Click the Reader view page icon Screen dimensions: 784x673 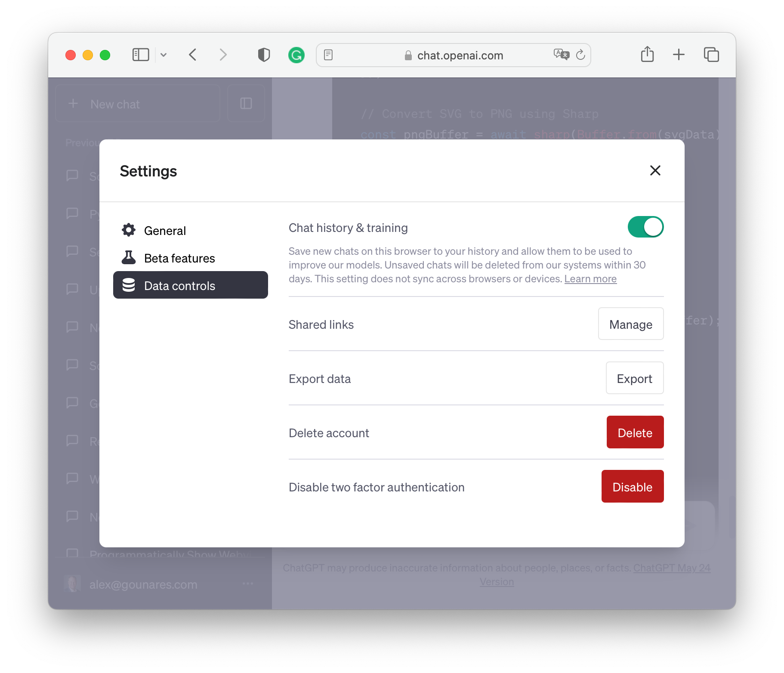pyautogui.click(x=328, y=55)
